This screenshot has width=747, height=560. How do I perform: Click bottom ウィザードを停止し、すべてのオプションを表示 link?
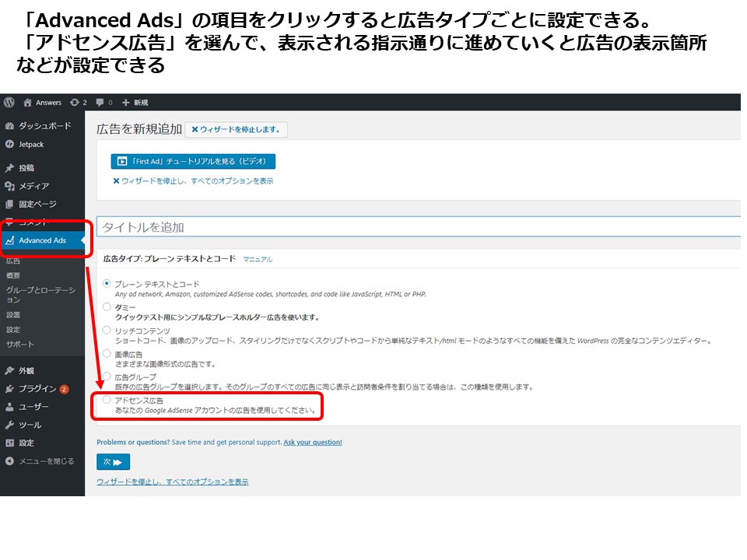173,482
